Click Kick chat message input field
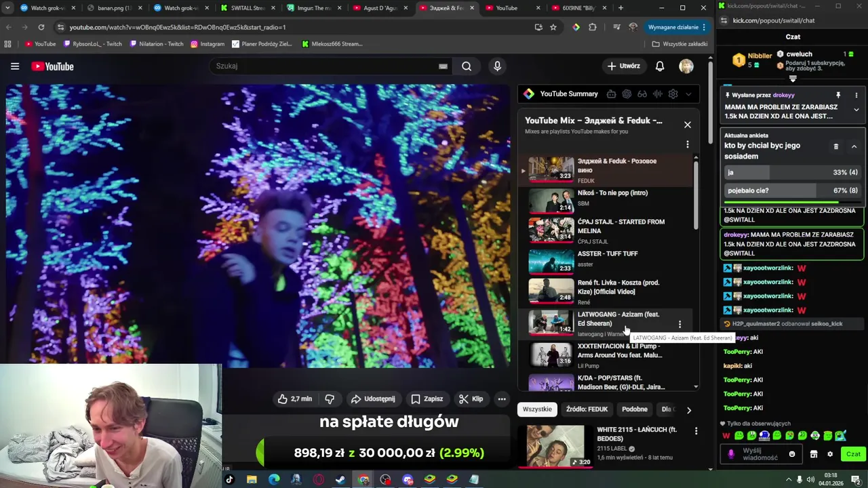The height and width of the screenshot is (488, 868). (763, 454)
